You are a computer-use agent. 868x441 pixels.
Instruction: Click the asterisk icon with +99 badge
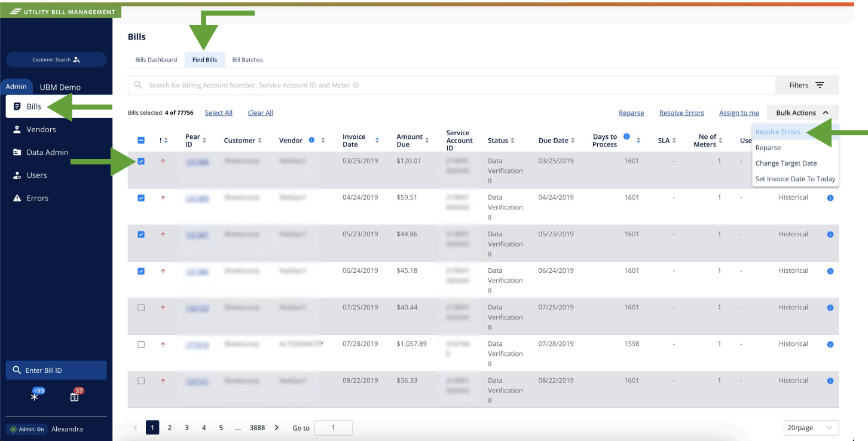[36, 395]
